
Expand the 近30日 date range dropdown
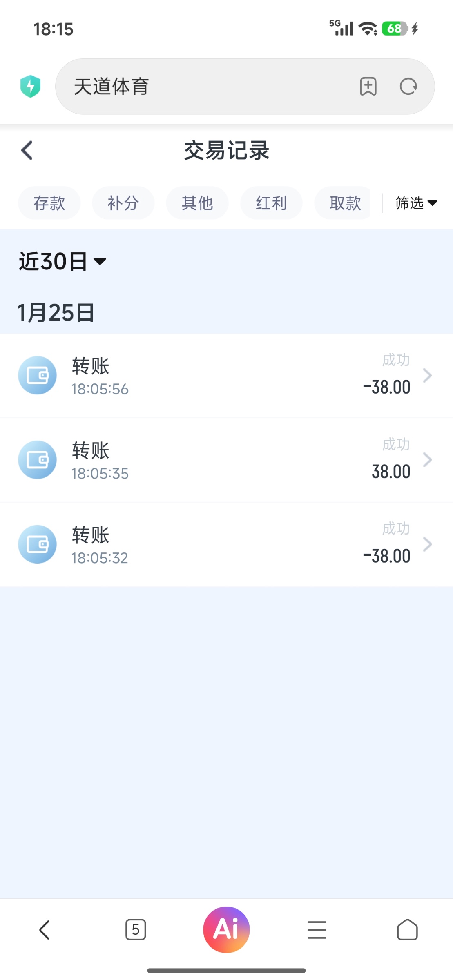click(62, 261)
